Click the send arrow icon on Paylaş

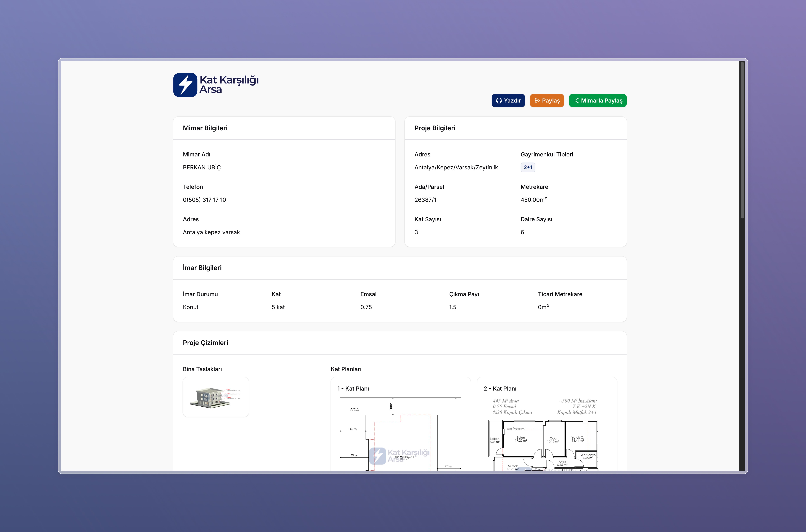pos(537,100)
